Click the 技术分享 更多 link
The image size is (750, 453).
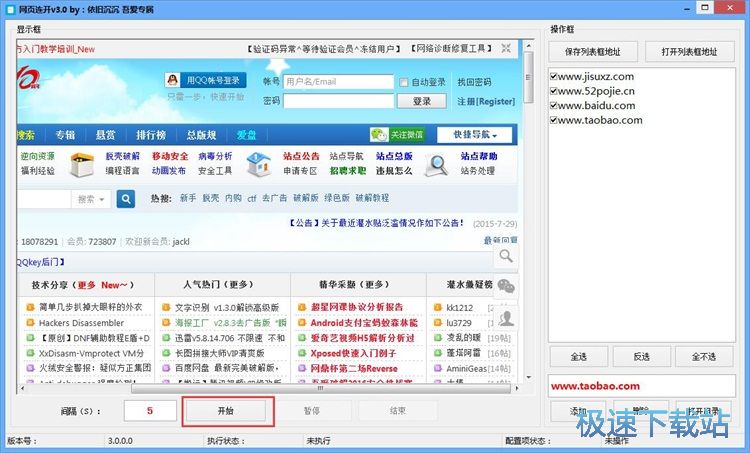(x=86, y=285)
